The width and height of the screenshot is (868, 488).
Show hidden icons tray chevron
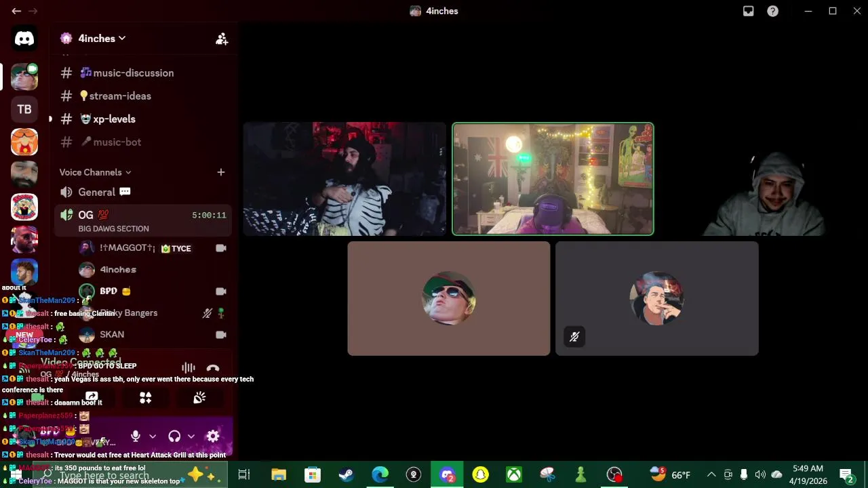tap(711, 474)
